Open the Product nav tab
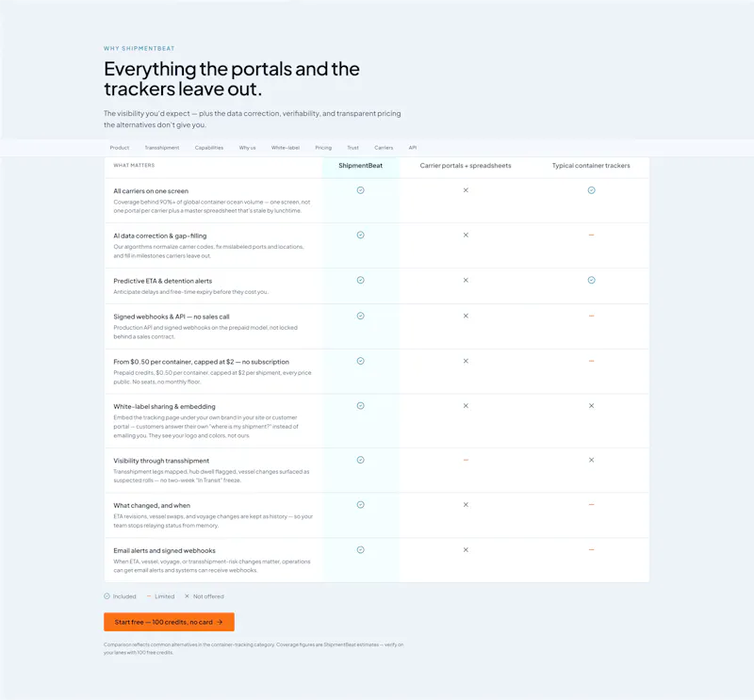Viewport: 754px width, 700px height. [x=120, y=148]
